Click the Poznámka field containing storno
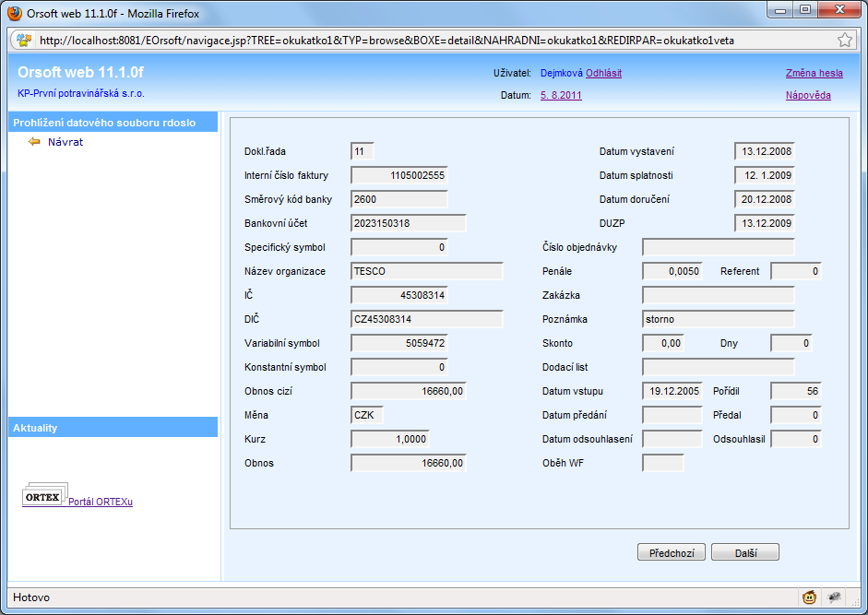This screenshot has height=615, width=868. coord(718,319)
